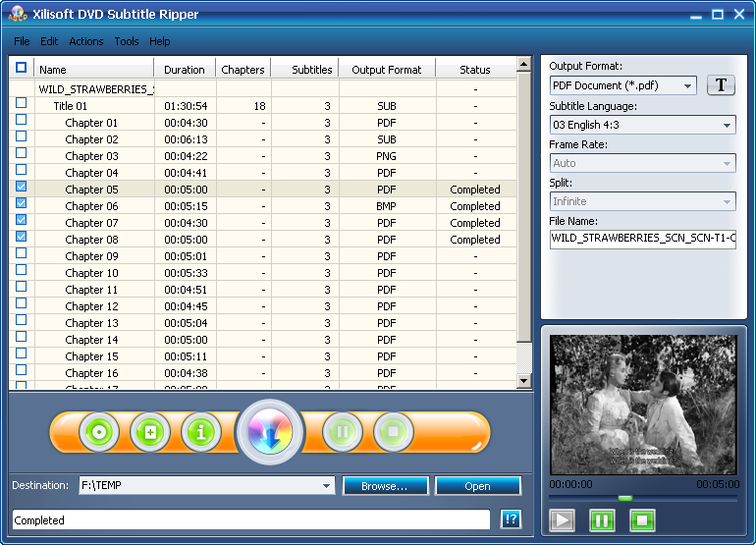Toggle the select-all checkbox in header
This screenshot has height=545, width=756.
coord(22,67)
